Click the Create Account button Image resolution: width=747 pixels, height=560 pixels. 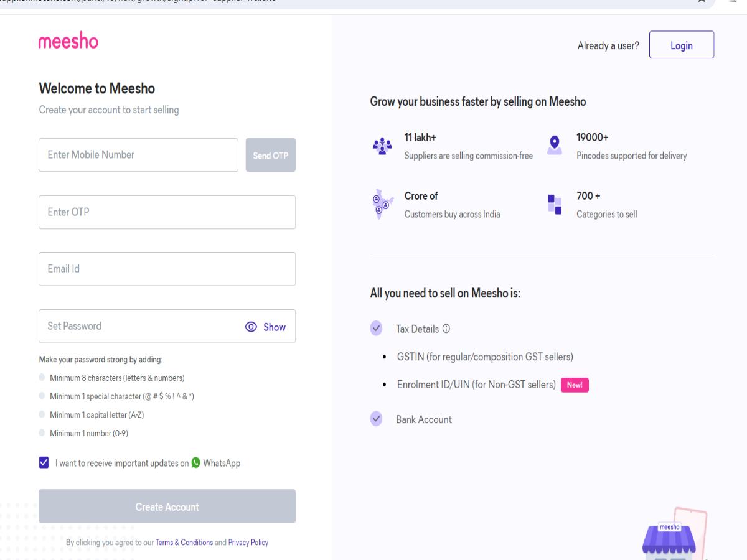[x=167, y=506]
